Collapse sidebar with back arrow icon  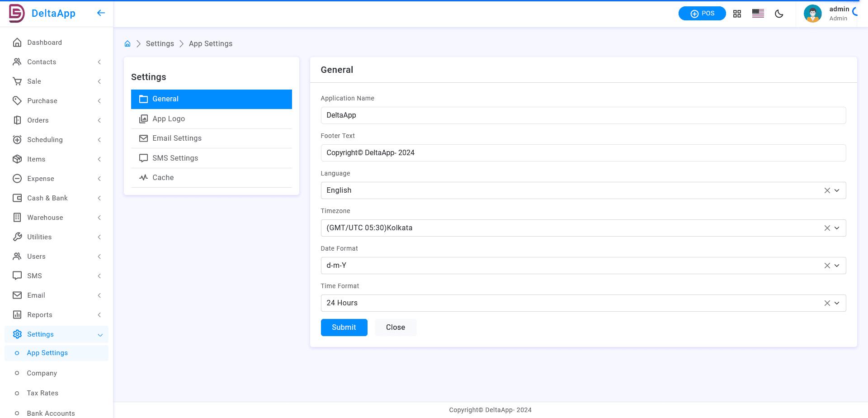[101, 13]
